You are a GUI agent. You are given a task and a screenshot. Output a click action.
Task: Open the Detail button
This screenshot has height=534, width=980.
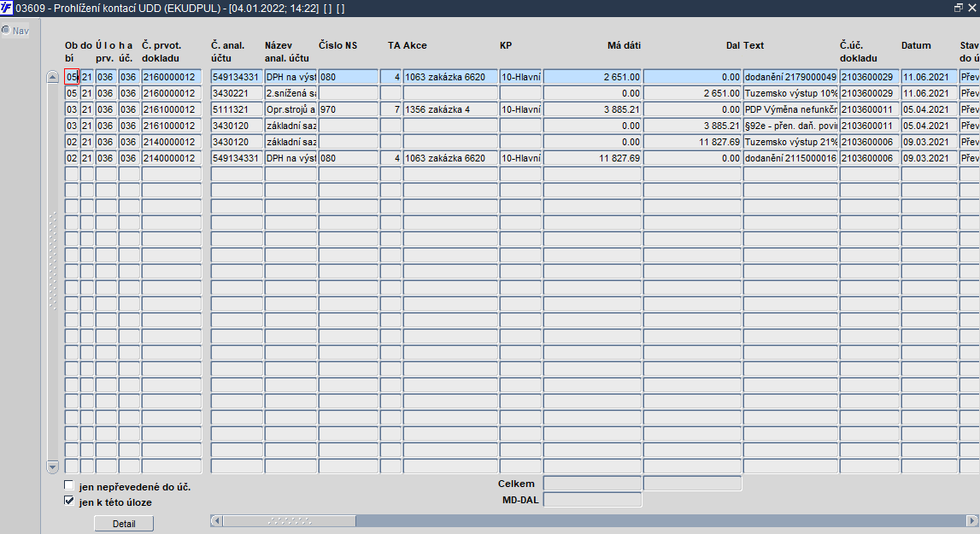point(124,524)
